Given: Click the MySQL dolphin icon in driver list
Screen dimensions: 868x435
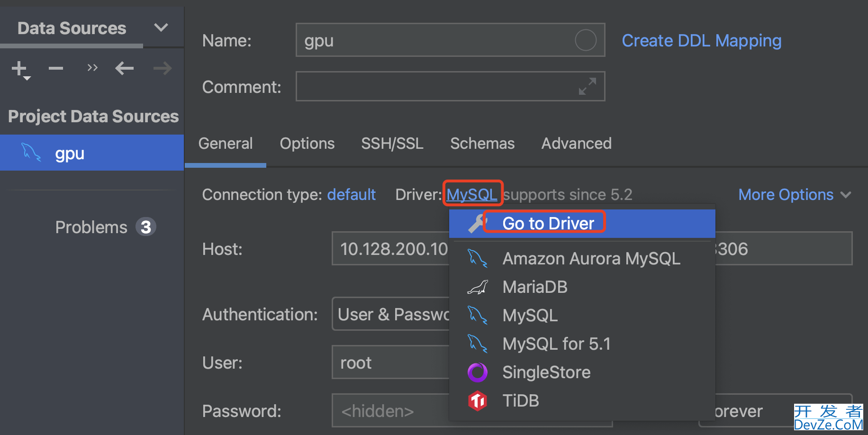Looking at the screenshot, I should click(x=477, y=316).
